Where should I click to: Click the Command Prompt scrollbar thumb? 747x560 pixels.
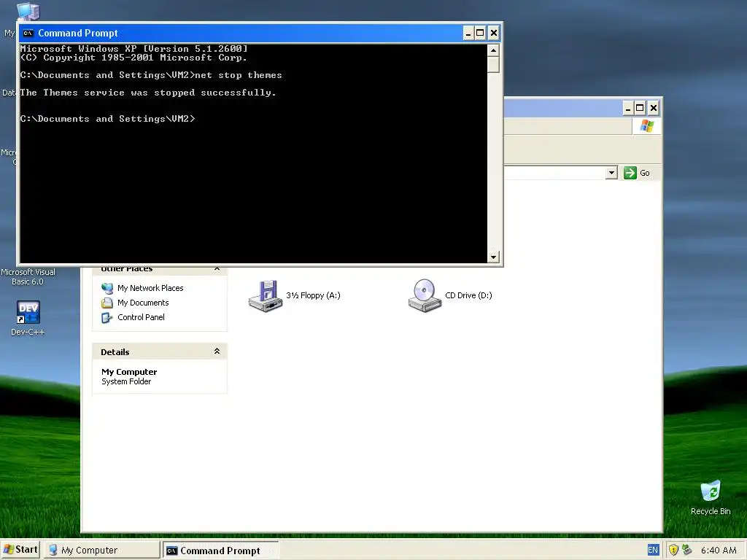(493, 64)
